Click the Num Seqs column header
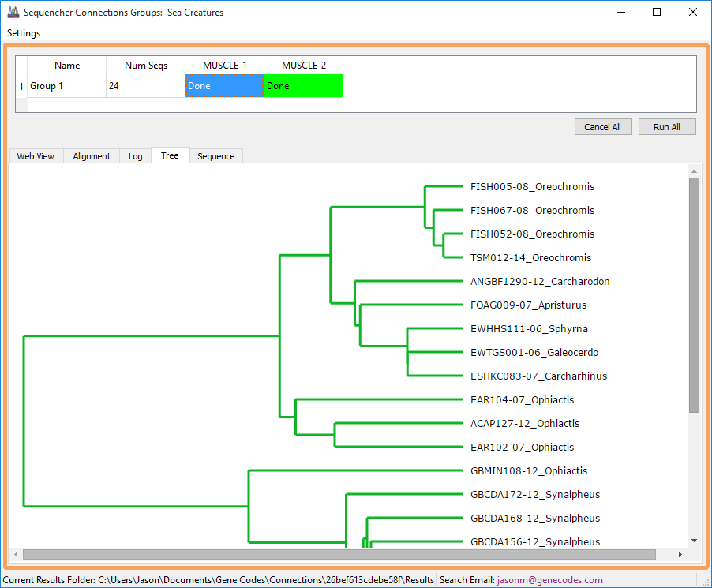Screen dimensions: 712x588 coord(145,66)
